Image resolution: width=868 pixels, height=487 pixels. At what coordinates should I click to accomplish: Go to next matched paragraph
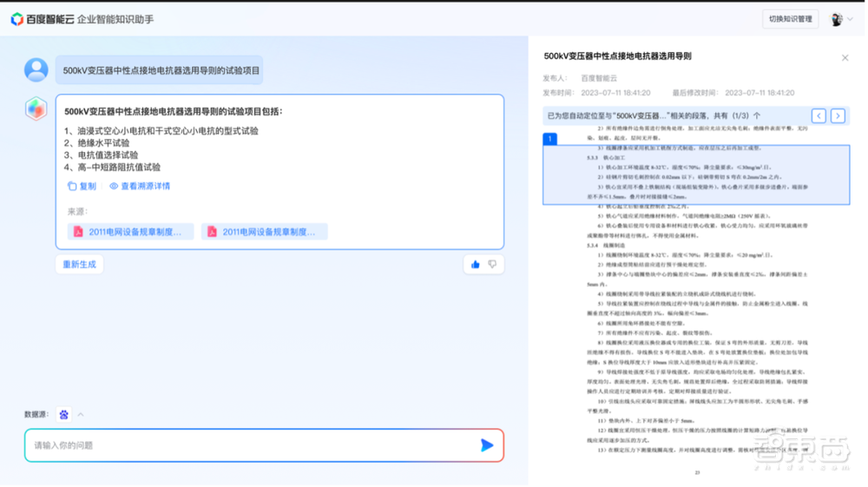click(840, 116)
